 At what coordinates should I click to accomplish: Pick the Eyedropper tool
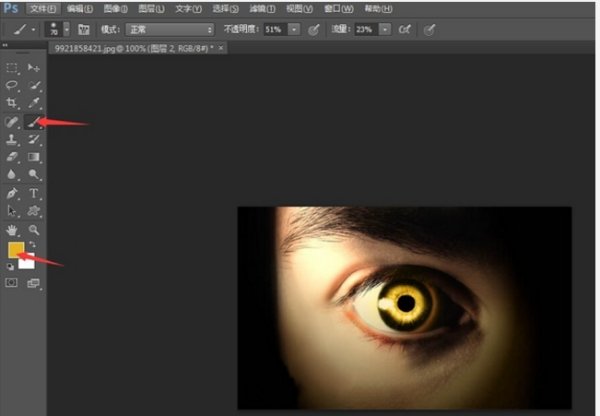(x=34, y=103)
